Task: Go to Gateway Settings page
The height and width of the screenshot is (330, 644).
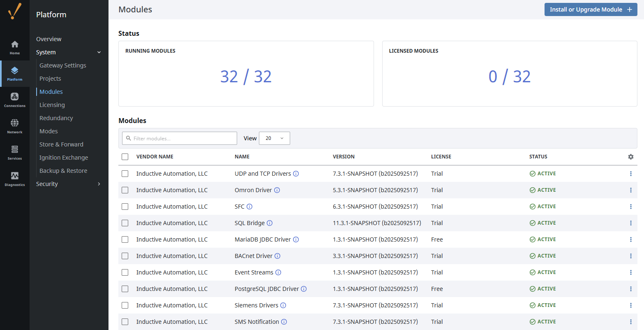Action: coord(63,65)
